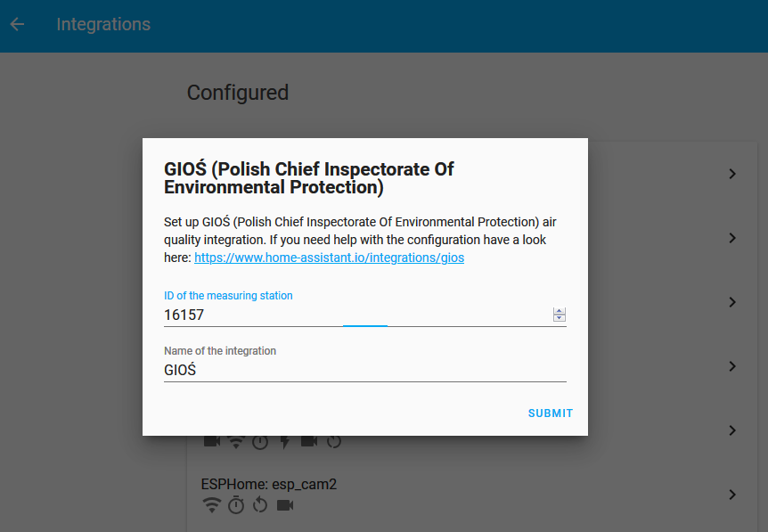This screenshot has height=532, width=768.
Task: Click the wifi icon under esp_cam2
Action: 212,506
